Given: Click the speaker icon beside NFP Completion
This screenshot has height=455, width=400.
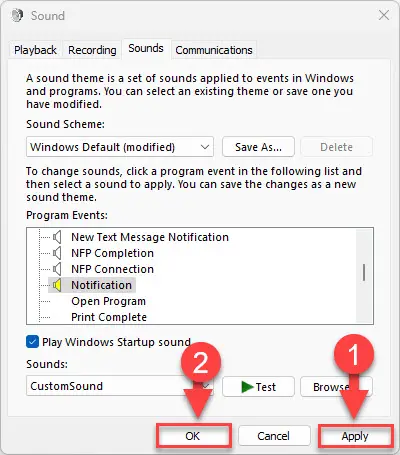Looking at the screenshot, I should point(57,253).
